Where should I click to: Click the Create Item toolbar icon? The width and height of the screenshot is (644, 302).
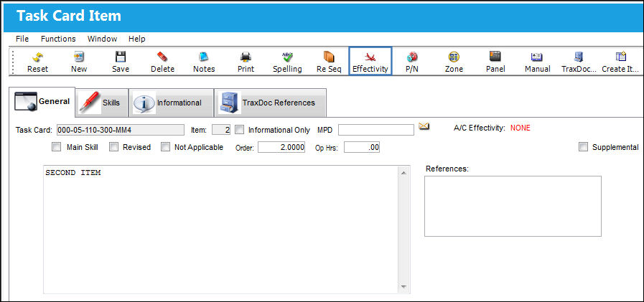620,62
